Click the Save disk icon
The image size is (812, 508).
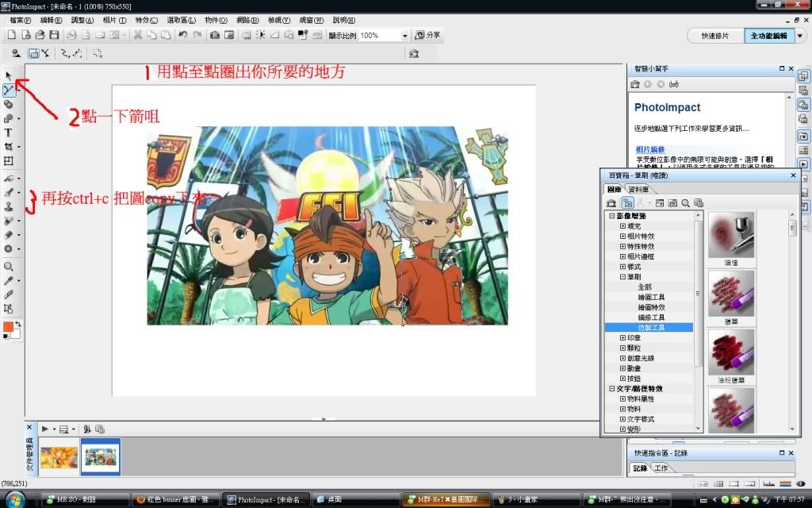point(54,35)
